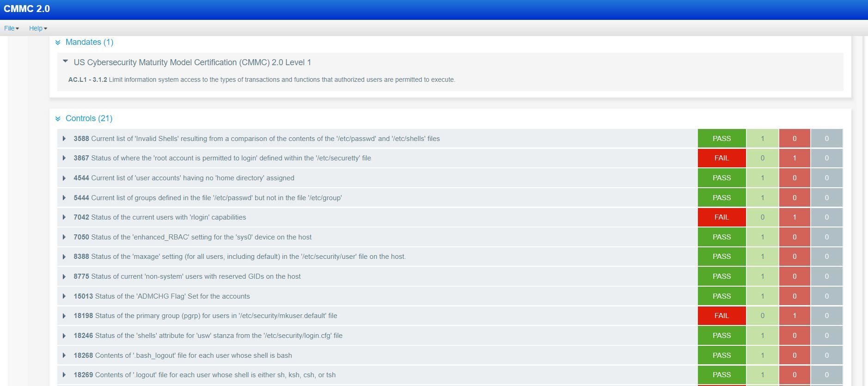Click FAIL status for control 18198
This screenshot has width=868, height=386.
pos(721,316)
